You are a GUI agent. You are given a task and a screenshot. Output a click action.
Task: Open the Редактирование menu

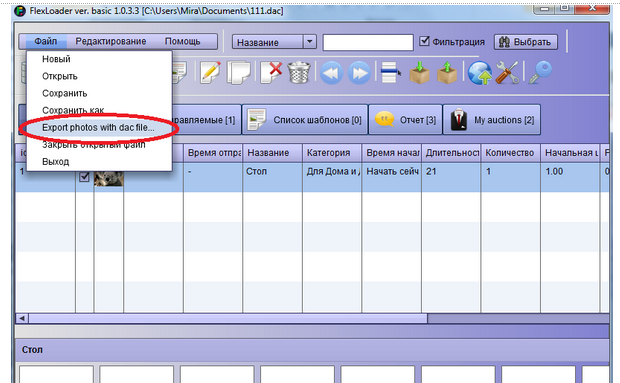click(111, 42)
